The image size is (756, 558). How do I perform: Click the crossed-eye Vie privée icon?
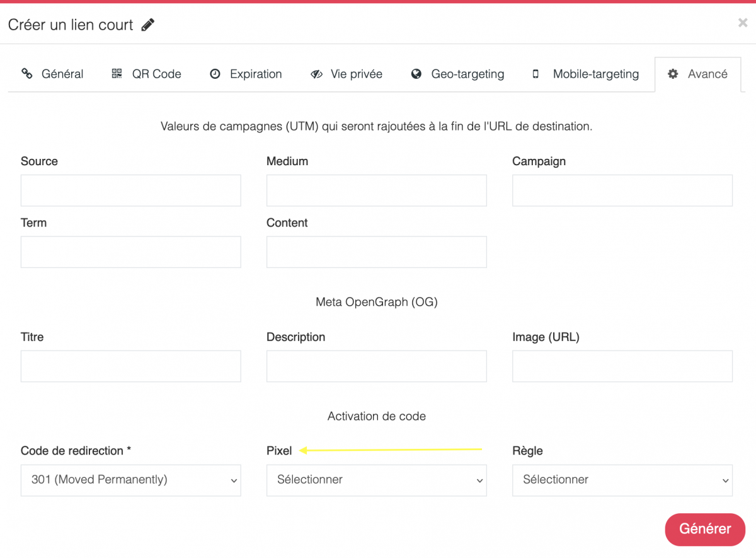[316, 74]
